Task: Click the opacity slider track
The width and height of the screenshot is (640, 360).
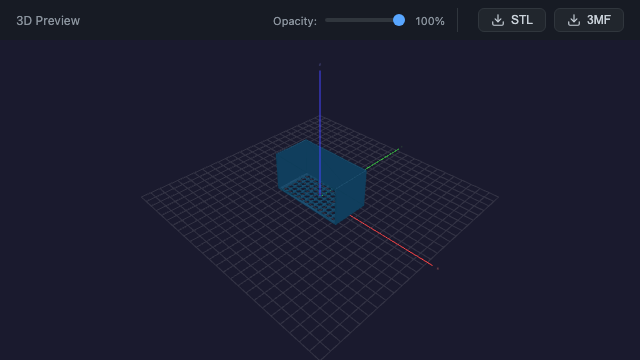Action: (x=365, y=20)
